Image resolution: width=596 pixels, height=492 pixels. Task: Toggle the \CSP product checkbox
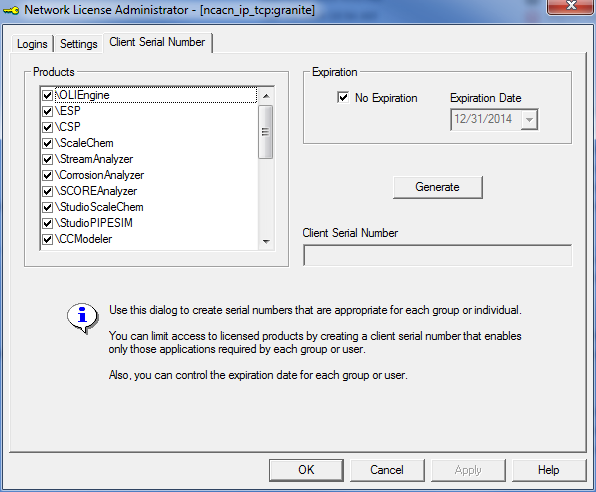click(x=47, y=127)
